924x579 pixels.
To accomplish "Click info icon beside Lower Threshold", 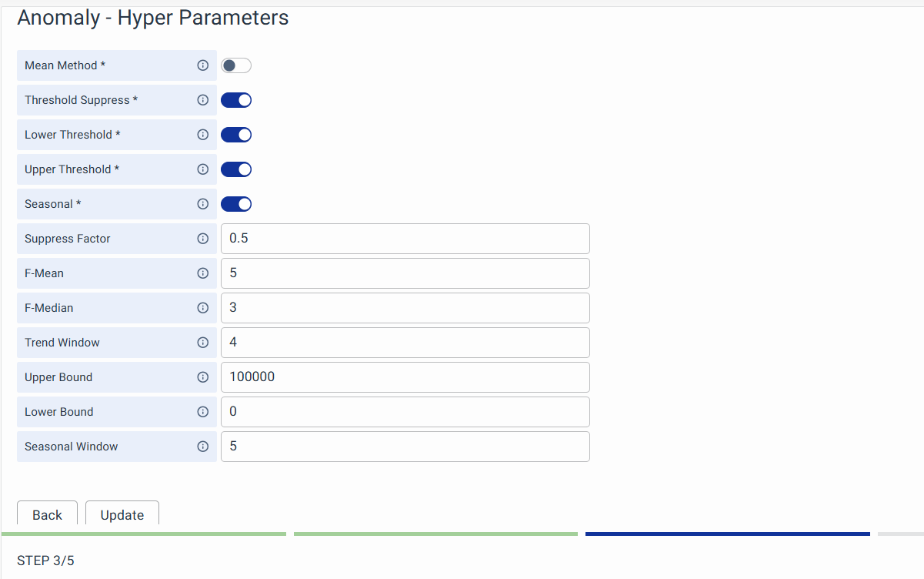I will click(203, 135).
